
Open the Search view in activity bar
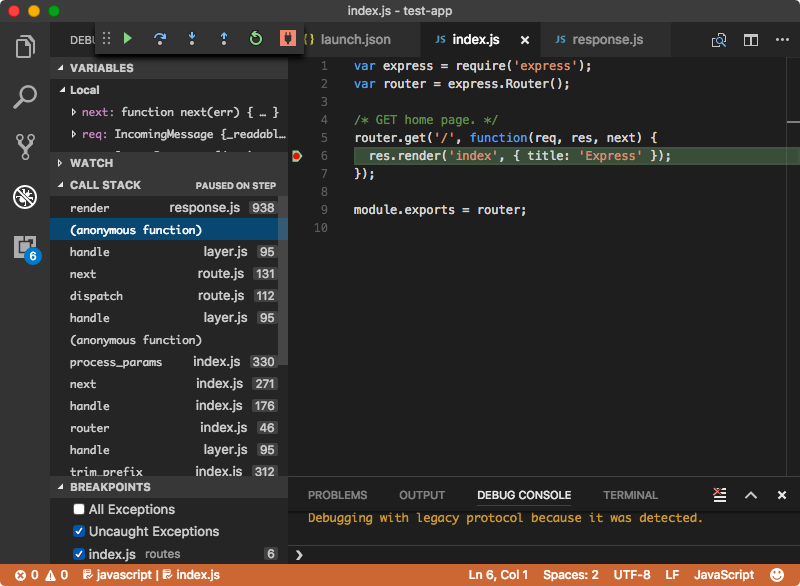(x=25, y=96)
